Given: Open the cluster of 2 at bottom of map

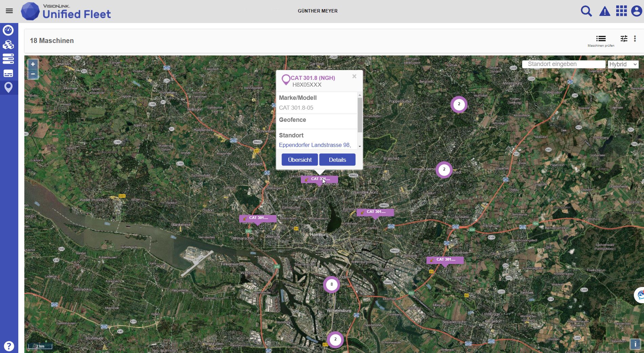Looking at the screenshot, I should [x=335, y=339].
